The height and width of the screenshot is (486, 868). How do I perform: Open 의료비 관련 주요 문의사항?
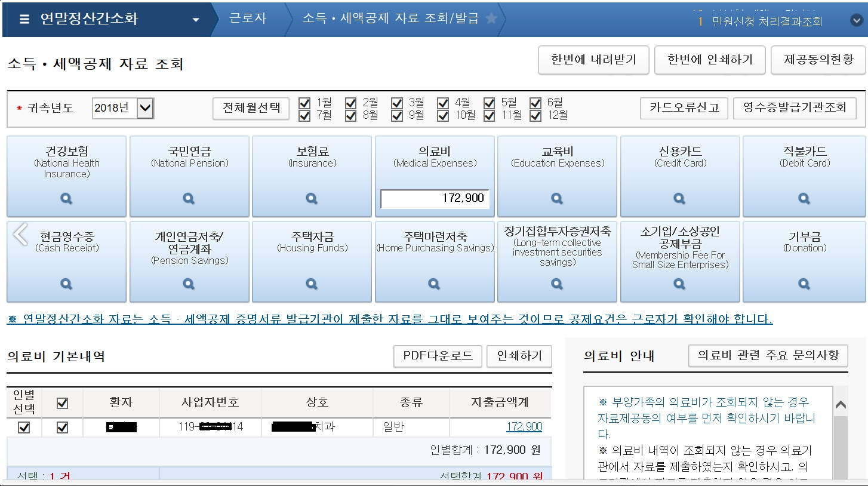point(768,355)
